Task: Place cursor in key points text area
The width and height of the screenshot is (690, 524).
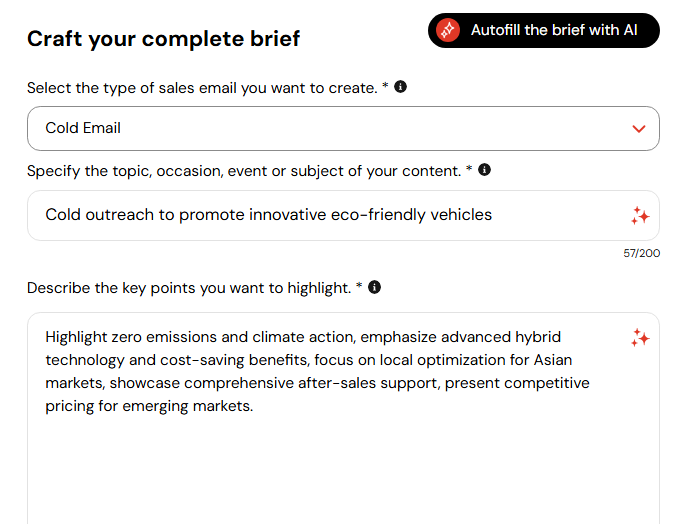Action: (343, 418)
